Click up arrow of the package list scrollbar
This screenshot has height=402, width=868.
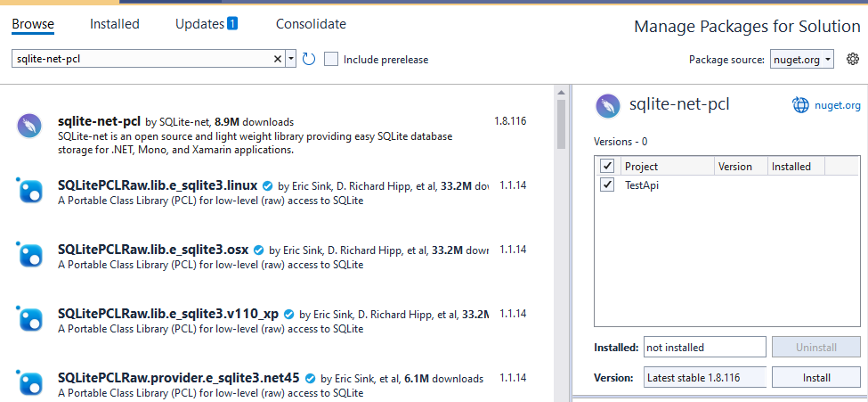(562, 92)
